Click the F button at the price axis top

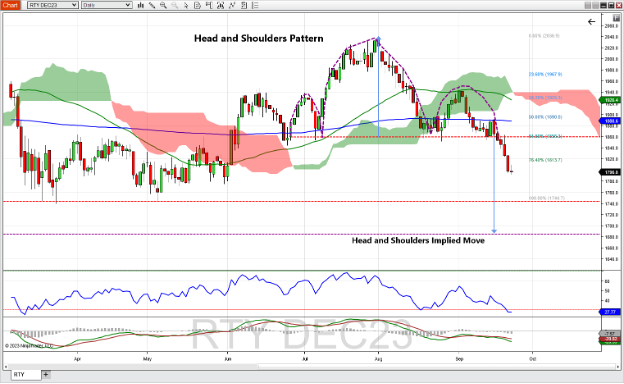[616, 18]
